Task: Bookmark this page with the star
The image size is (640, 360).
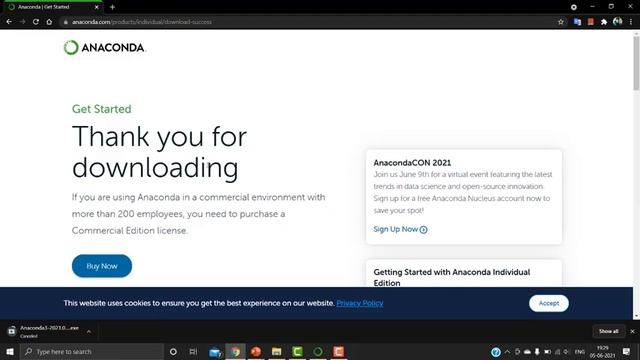Action: [x=561, y=22]
